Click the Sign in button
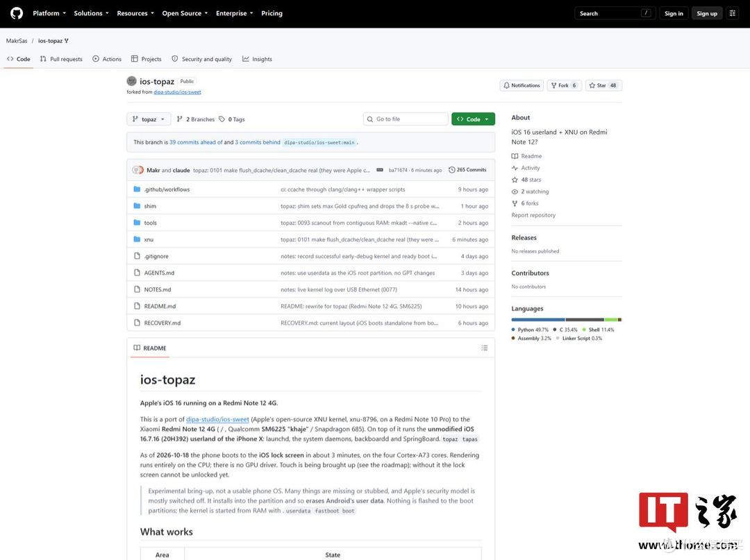The height and width of the screenshot is (560, 750). pyautogui.click(x=674, y=13)
